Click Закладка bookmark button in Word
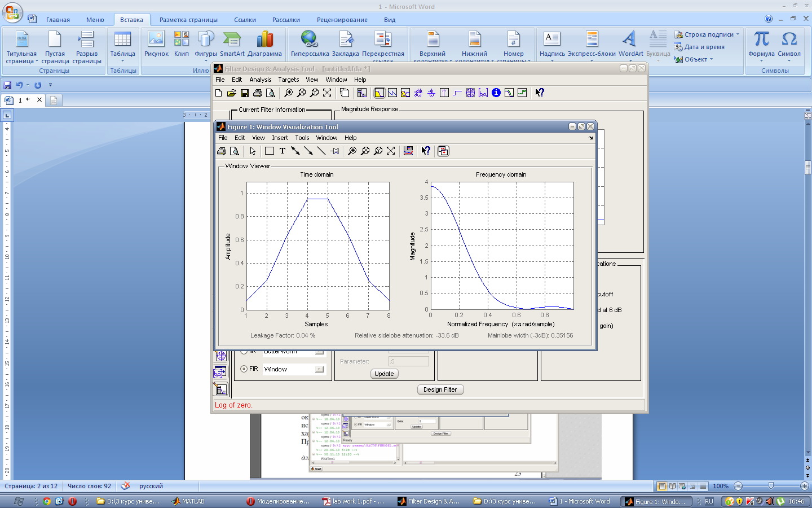Screen dimensions: 812x508 tap(346, 44)
